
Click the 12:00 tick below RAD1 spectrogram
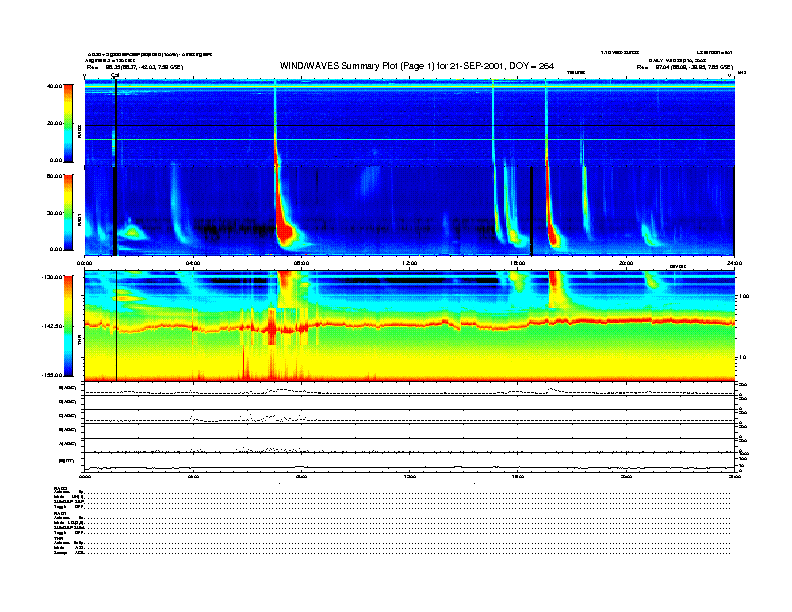(x=410, y=263)
